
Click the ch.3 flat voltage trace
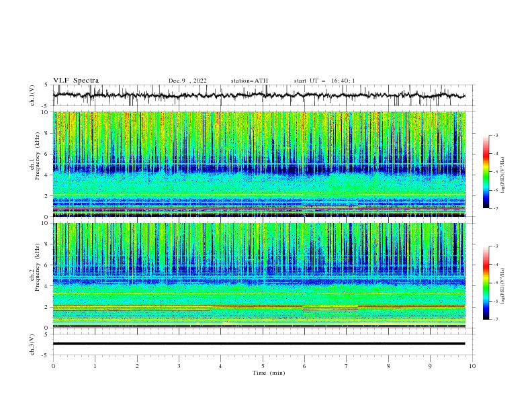pos(259,344)
